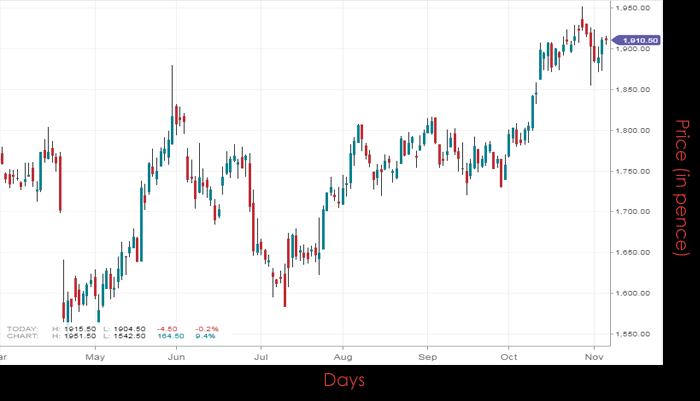Select the Jun label on the time axis

[x=176, y=355]
